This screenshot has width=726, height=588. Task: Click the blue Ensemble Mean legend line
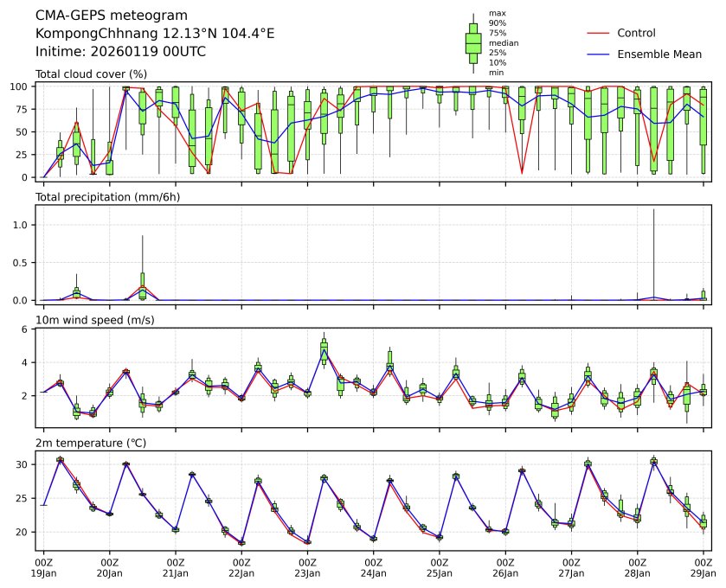click(x=599, y=54)
